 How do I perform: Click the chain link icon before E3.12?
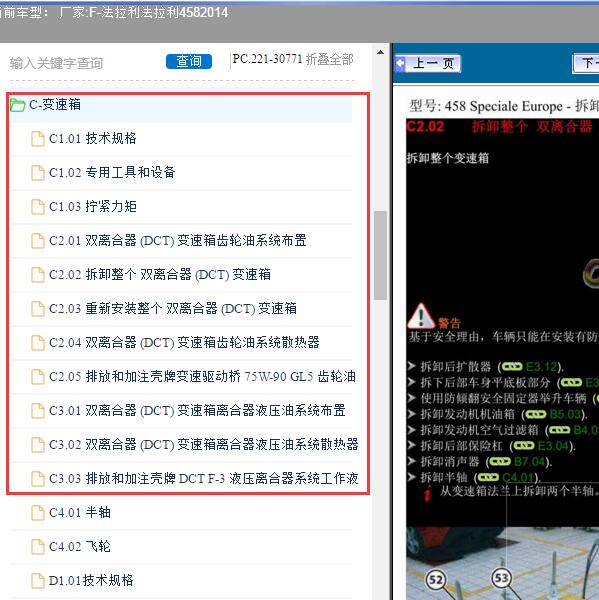point(512,367)
